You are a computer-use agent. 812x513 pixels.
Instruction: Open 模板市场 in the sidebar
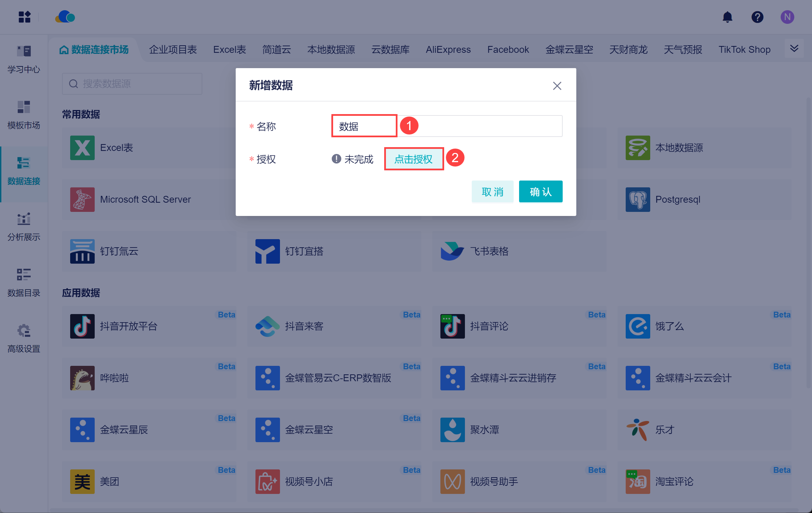point(24,115)
